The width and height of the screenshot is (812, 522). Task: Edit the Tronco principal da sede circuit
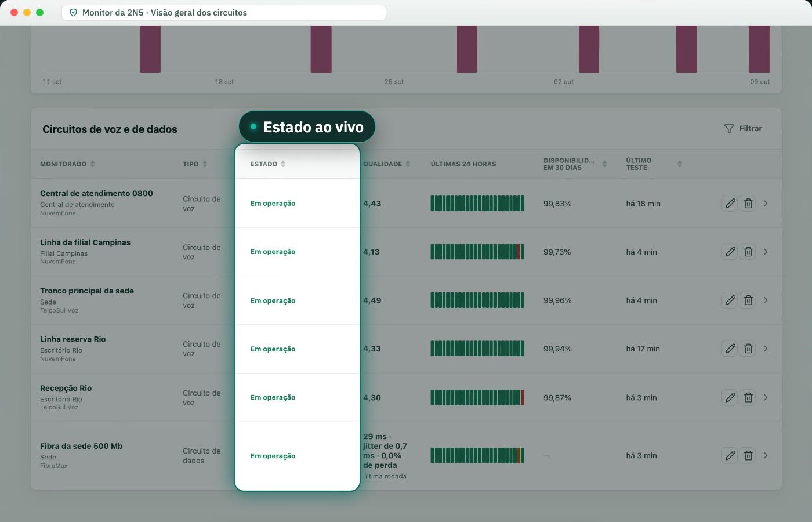pos(730,300)
